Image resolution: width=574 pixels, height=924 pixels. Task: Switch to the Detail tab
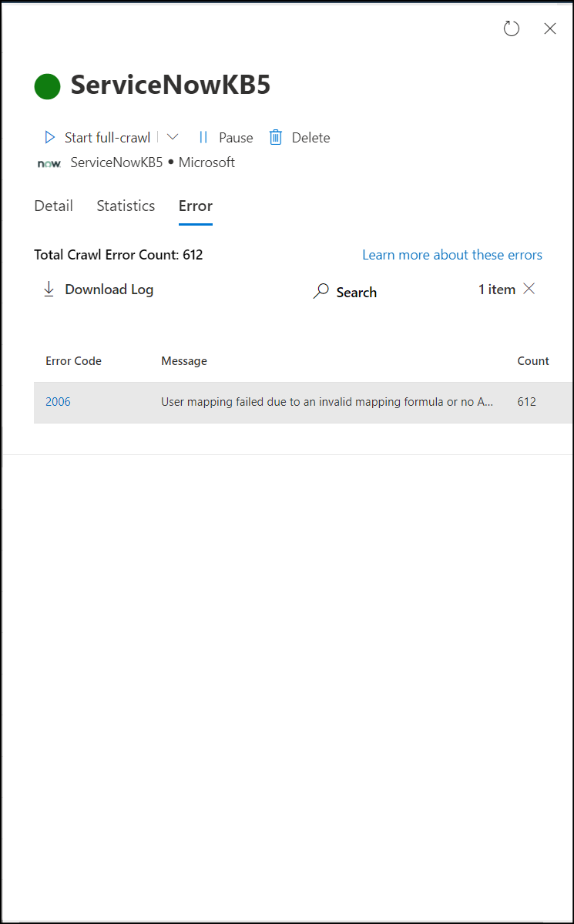tap(54, 206)
